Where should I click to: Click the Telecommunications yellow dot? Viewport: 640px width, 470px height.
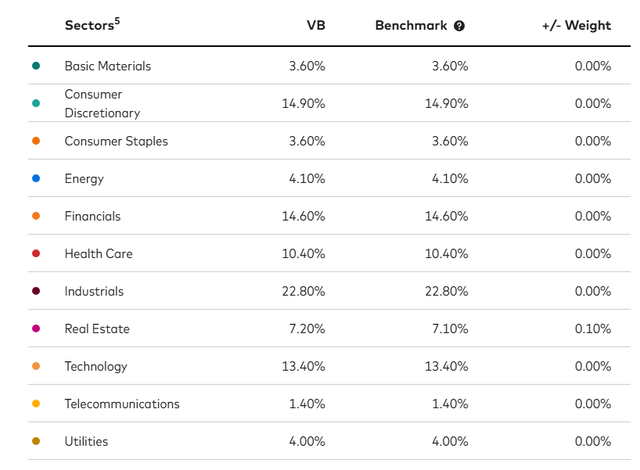(x=36, y=404)
